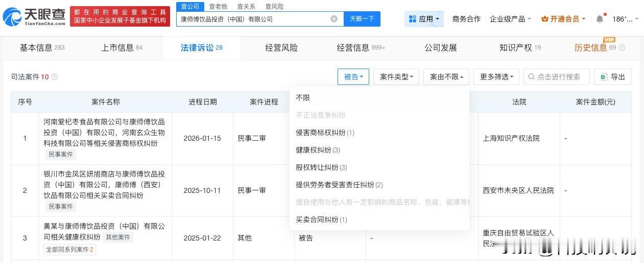The image size is (644, 263).
Task: Click the help icon beside 历史信息 69
Action: tap(622, 48)
